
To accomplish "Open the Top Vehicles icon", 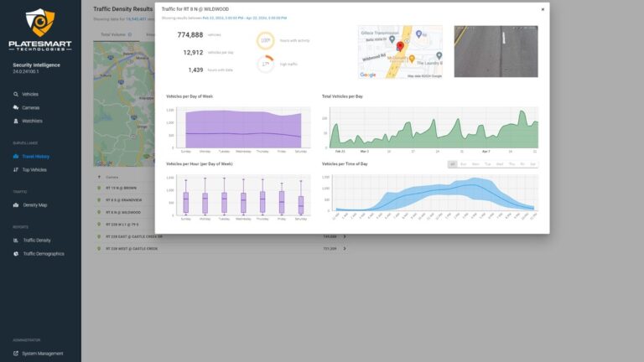I will pos(16,169).
